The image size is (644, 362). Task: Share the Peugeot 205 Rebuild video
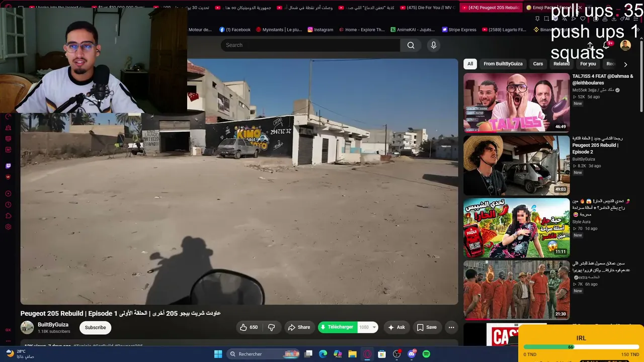(x=299, y=327)
